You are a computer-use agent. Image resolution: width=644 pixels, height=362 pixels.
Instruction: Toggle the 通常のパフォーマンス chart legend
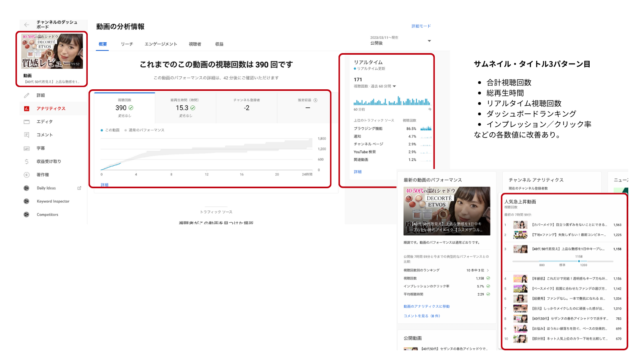coord(144,130)
